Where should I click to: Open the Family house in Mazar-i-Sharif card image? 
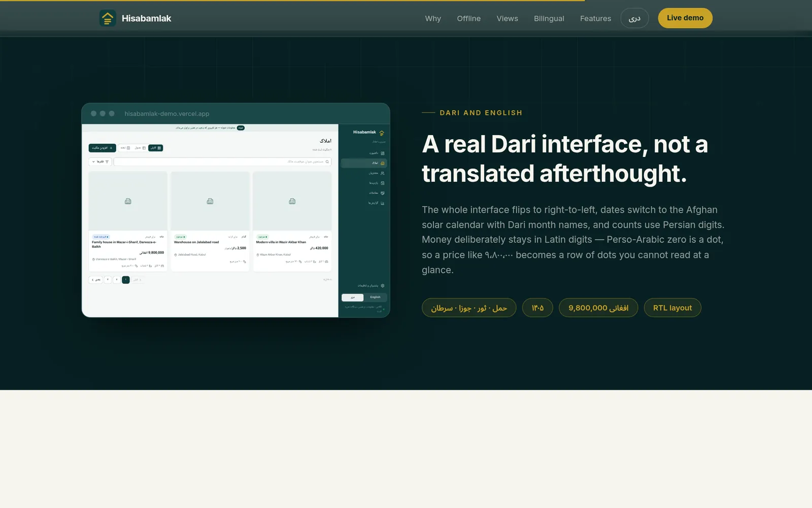click(x=128, y=201)
